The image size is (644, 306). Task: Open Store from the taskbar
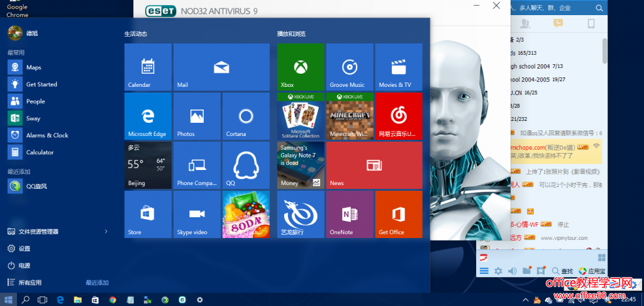[x=96, y=300]
